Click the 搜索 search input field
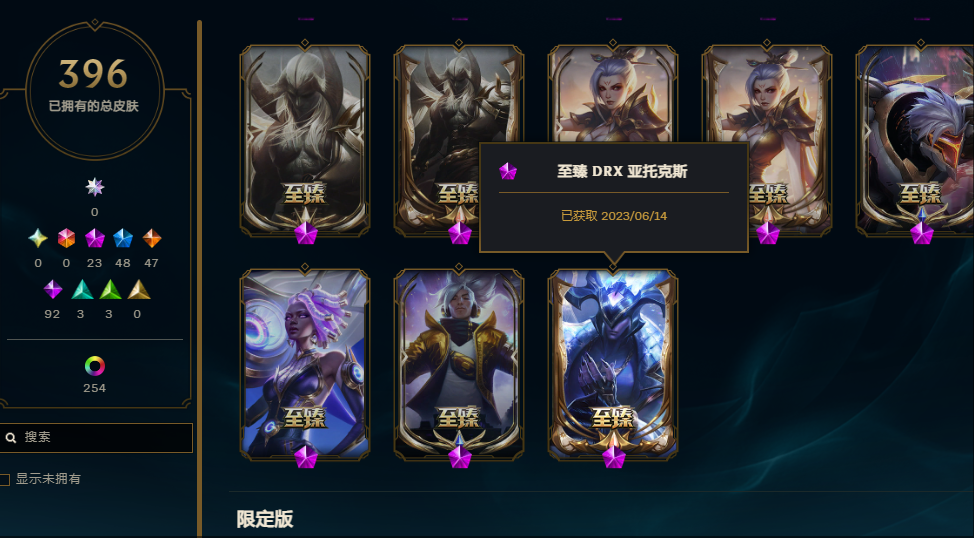This screenshot has height=538, width=974. (x=96, y=437)
